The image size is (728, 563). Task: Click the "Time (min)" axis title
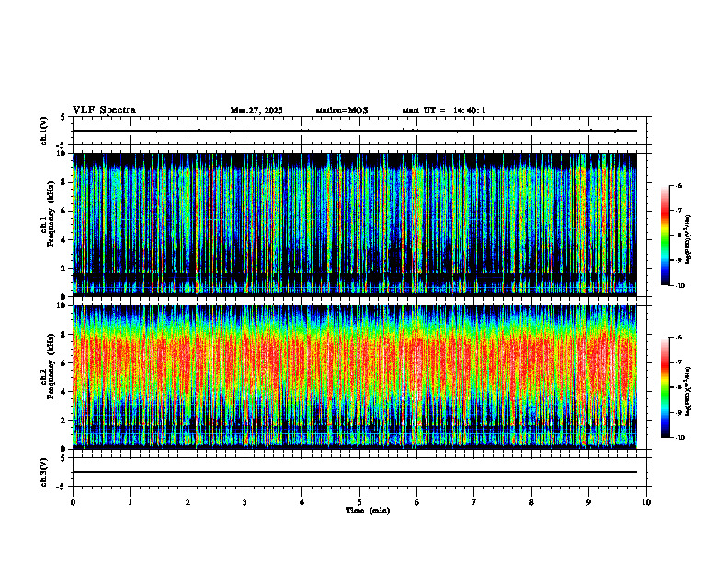368,511
